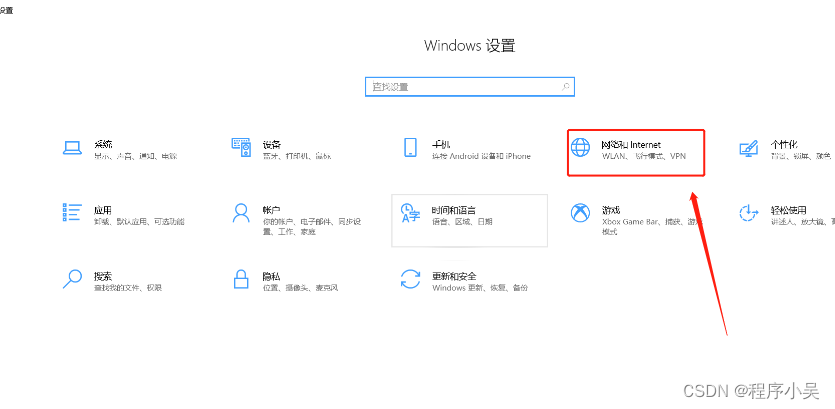Click the search magnifier in settings box
835x409 pixels.
pos(566,86)
